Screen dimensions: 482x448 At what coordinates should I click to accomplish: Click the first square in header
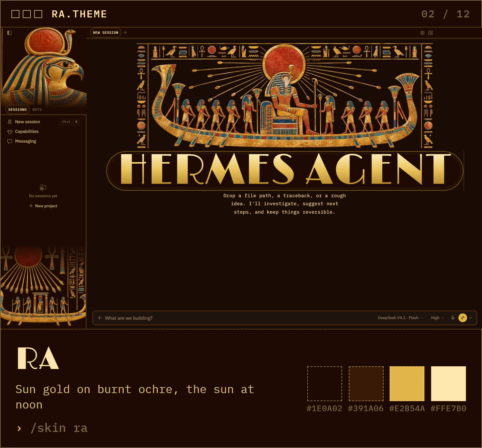pyautogui.click(x=15, y=14)
